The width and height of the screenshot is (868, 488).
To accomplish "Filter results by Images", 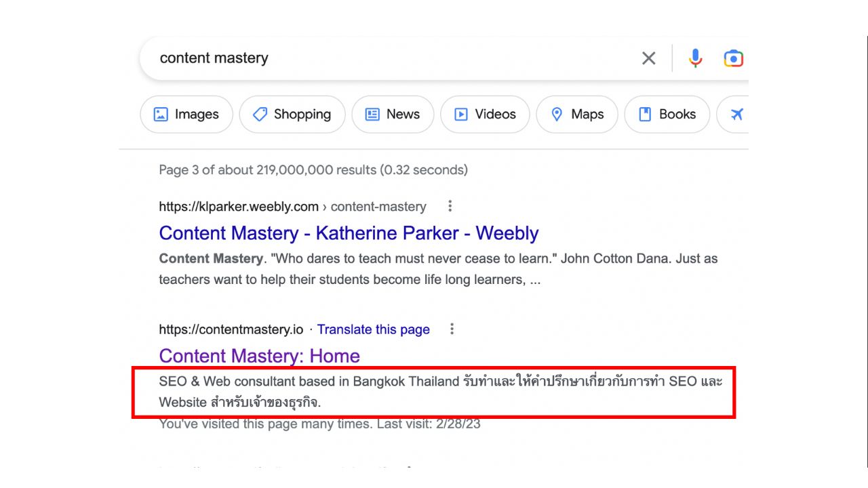I will 186,115.
